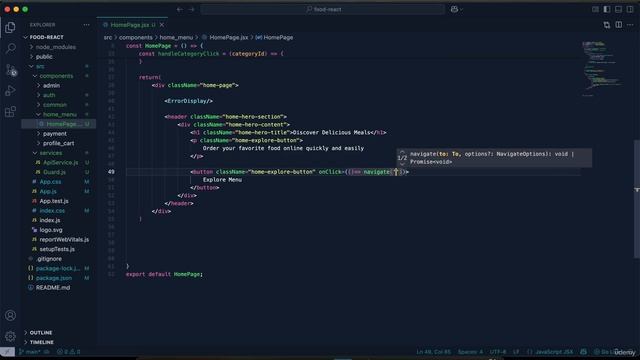Open the Manage gear icon
The height and width of the screenshot is (360, 640).
pos(10,336)
